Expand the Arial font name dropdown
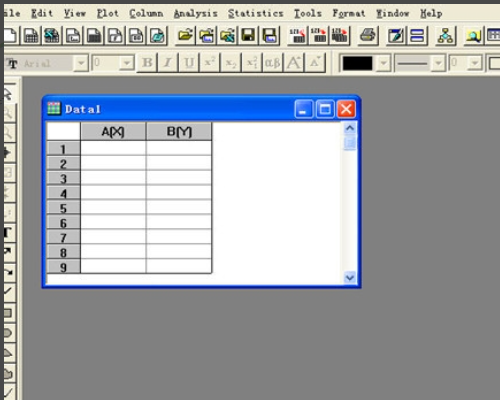Viewport: 500px width, 400px height. click(x=81, y=63)
